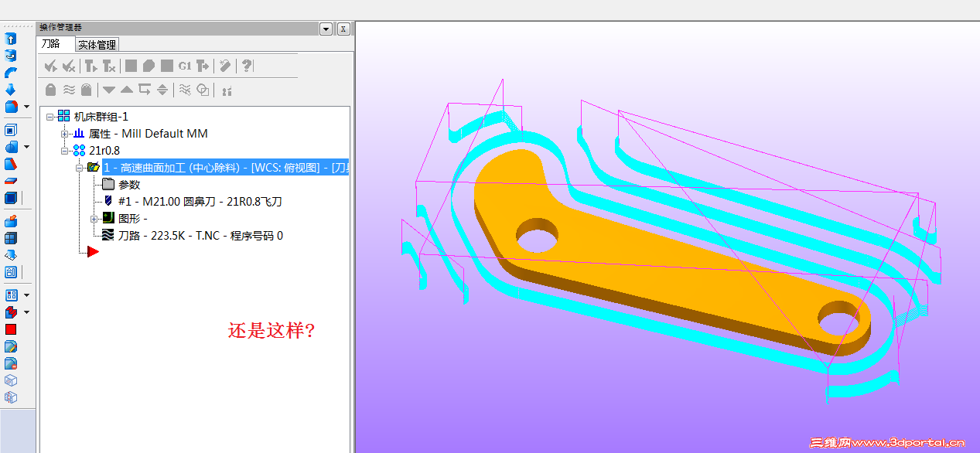Open dropdown arrow next to boolean icon
Image resolution: width=980 pixels, height=453 pixels.
[x=27, y=148]
